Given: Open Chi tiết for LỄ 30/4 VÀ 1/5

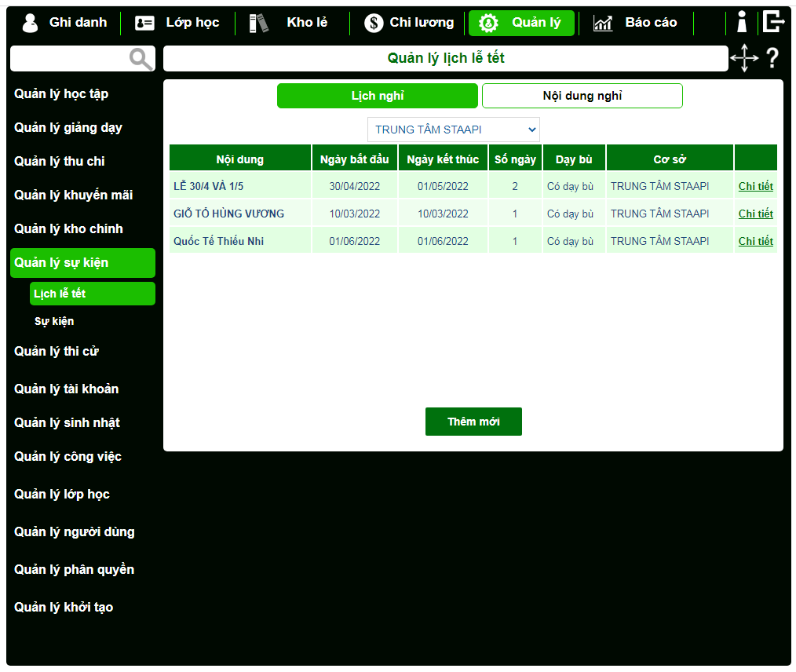Looking at the screenshot, I should tap(755, 186).
